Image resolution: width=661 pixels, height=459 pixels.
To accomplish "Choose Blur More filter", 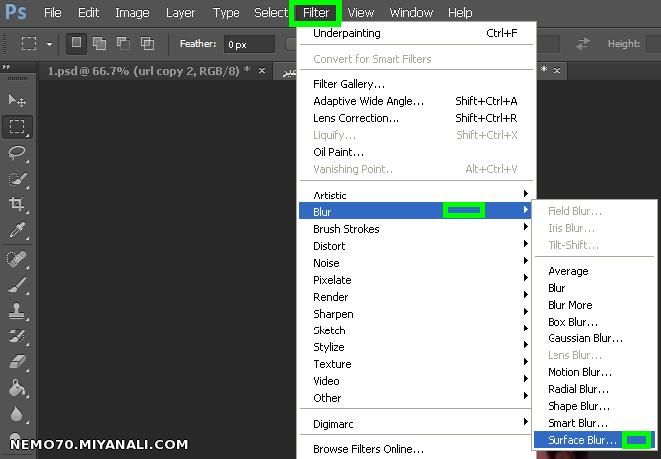I will point(594,305).
